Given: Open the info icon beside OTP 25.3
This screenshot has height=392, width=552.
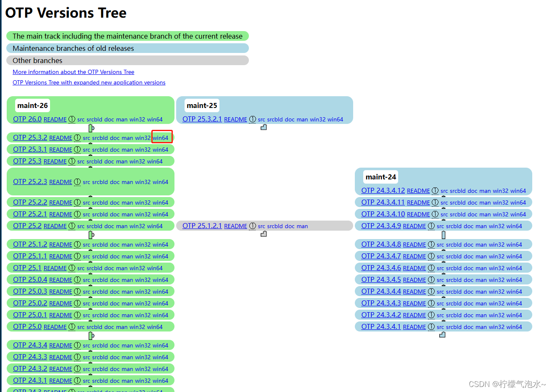Looking at the screenshot, I should 72,161.
